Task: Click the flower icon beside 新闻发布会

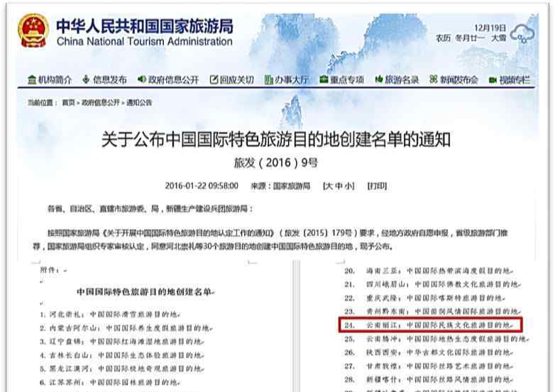Action: click(433, 79)
